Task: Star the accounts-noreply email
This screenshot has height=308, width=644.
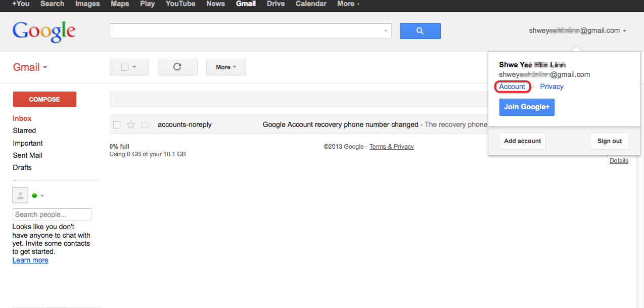Action: pos(131,124)
